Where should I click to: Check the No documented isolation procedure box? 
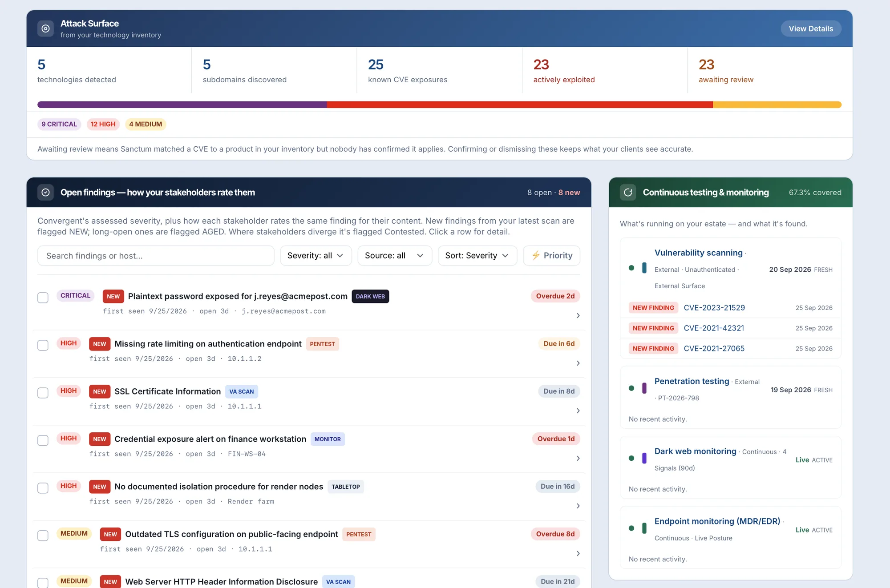pyautogui.click(x=43, y=488)
